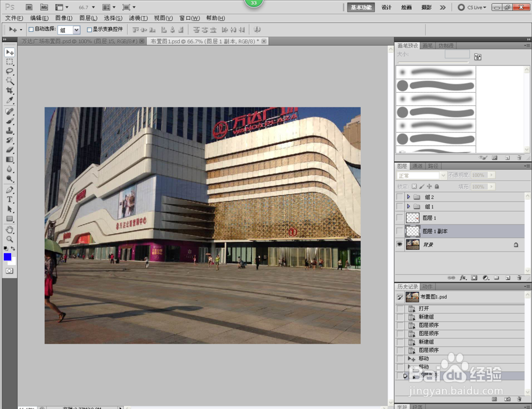This screenshot has width=532, height=409.
Task: Select the Rectangle shape tool
Action: [x=10, y=219]
